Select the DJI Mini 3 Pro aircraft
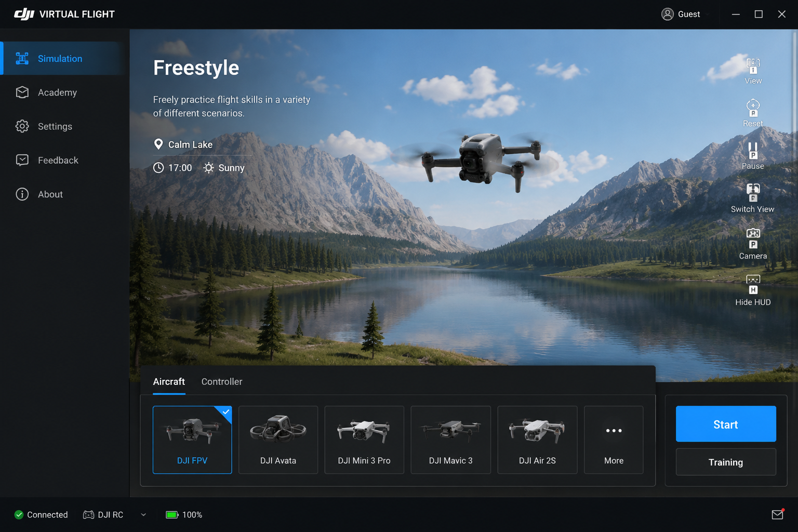Viewport: 798px width, 532px height. click(x=364, y=440)
